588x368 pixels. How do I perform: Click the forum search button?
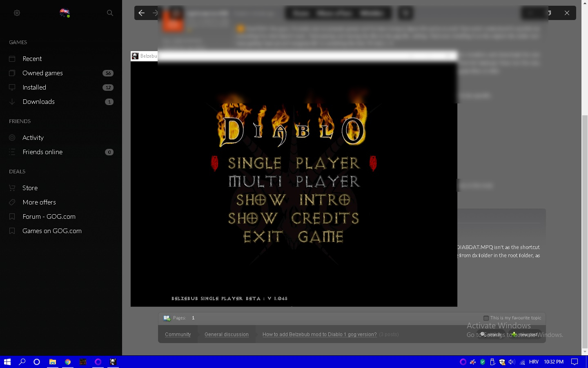[491, 334]
